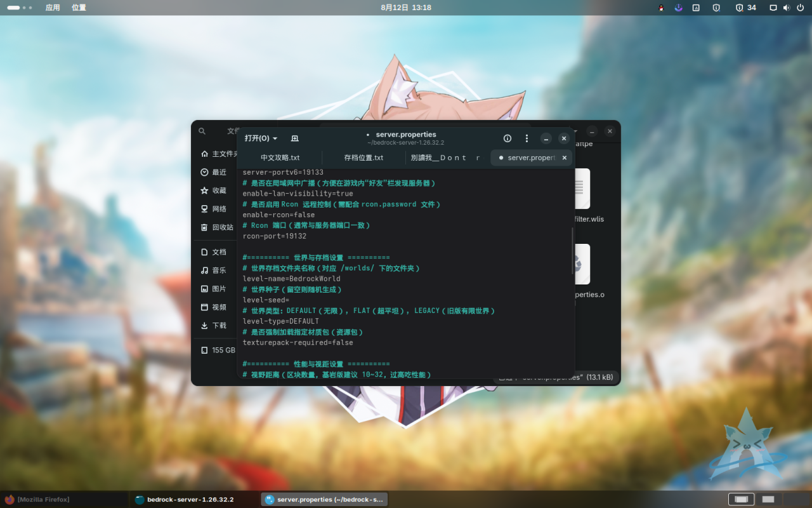
Task: Click the workspace overview pill indicator
Action: [20, 8]
